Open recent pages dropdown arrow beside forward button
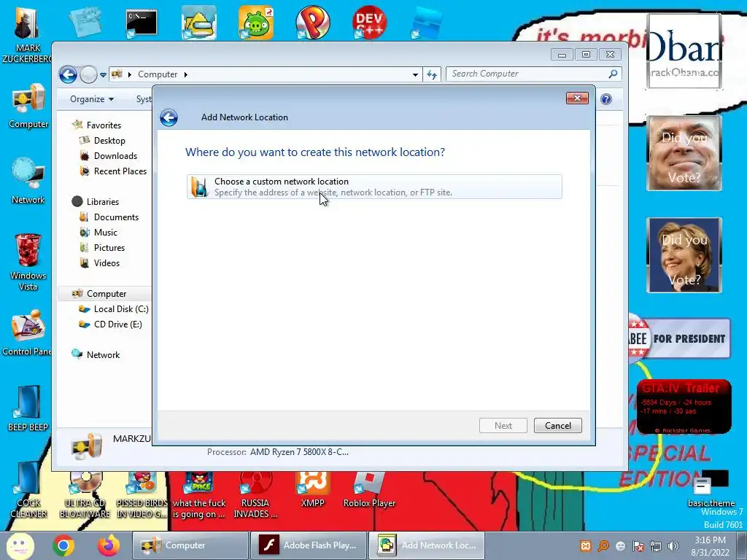This screenshot has width=747, height=560. (103, 75)
